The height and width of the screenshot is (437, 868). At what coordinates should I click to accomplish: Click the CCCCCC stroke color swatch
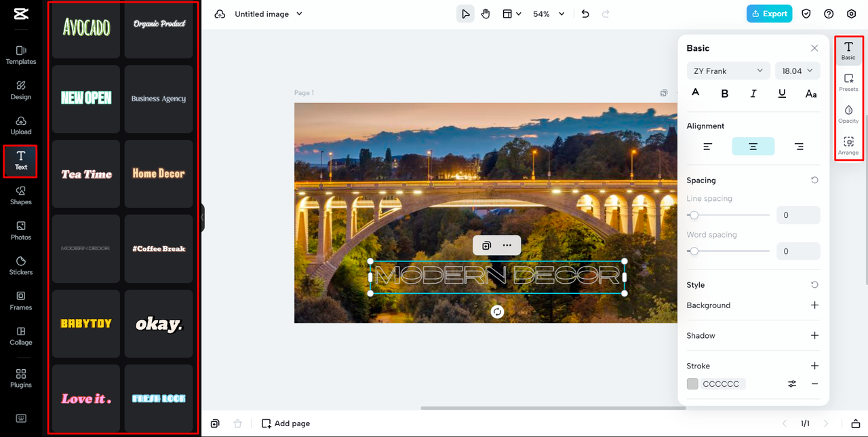(x=692, y=384)
